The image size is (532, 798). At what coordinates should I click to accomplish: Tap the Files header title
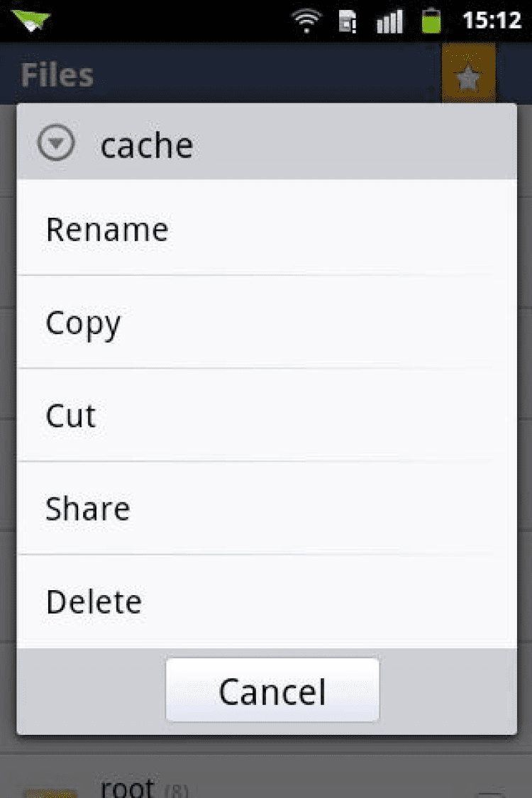pos(57,75)
